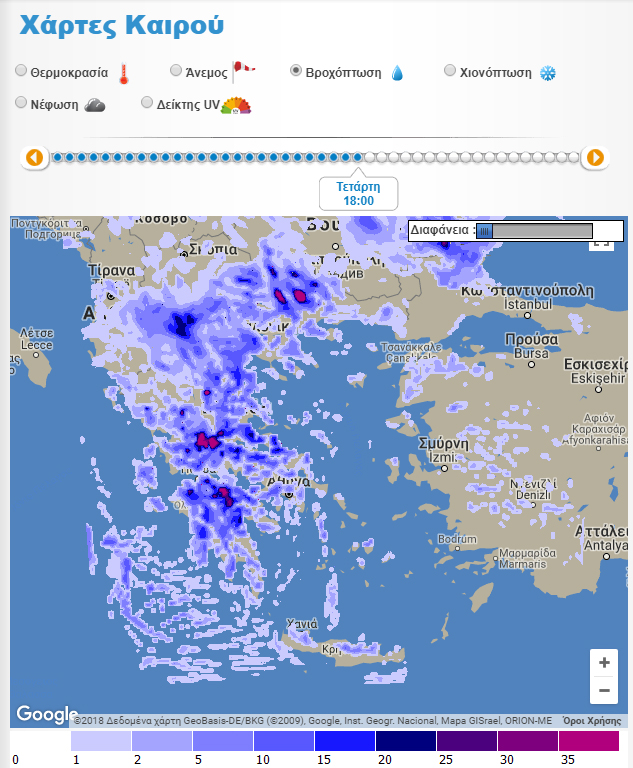Click the Google logo on the map
This screenshot has width=633, height=768.
(47, 714)
